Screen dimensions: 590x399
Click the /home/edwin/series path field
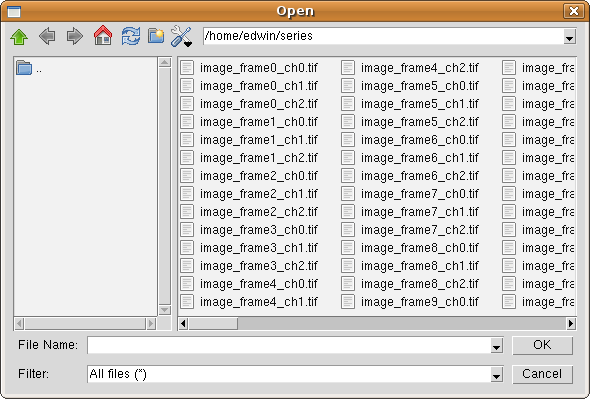(x=383, y=36)
